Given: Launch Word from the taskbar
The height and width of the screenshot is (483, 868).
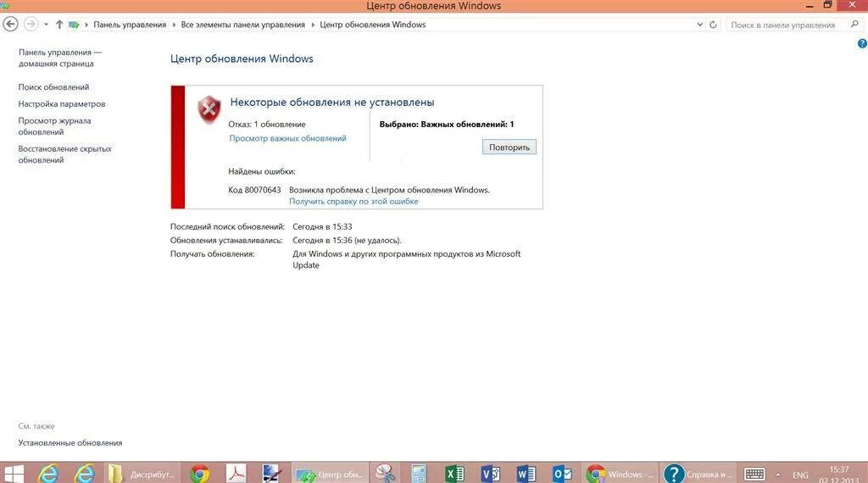Looking at the screenshot, I should tap(526, 474).
